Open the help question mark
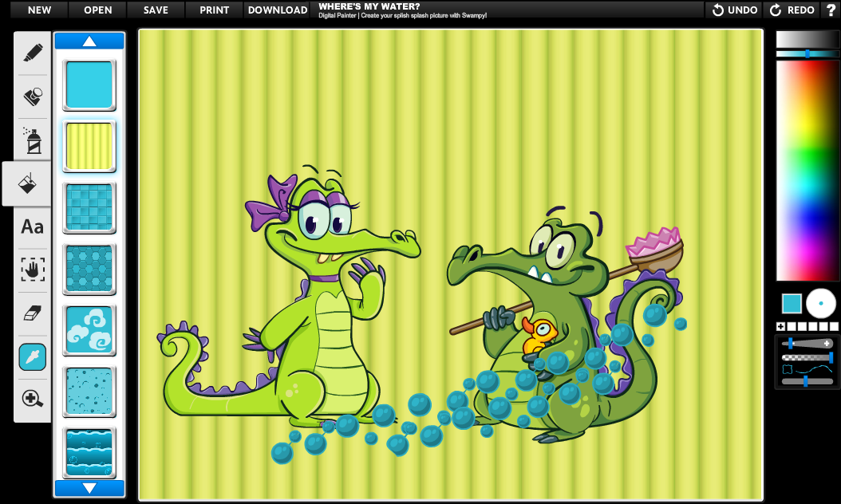This screenshot has height=504, width=841. [831, 10]
